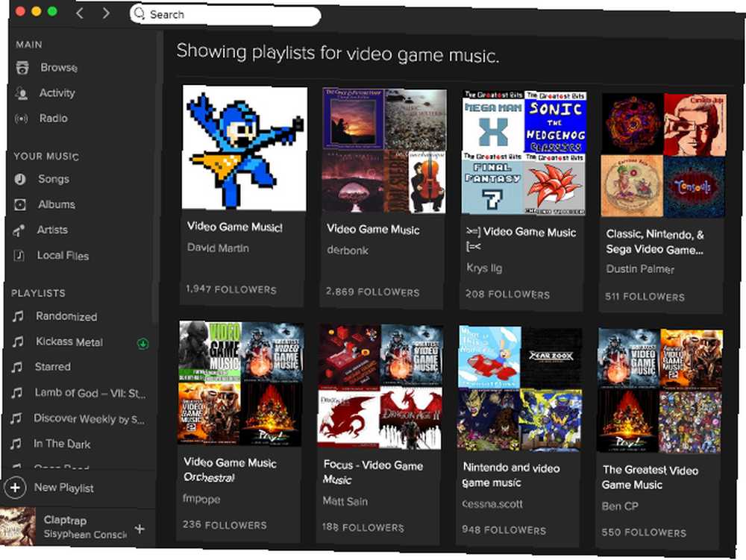Focus the Search input field
Viewport: 746px width, 560px height.
tap(225, 15)
